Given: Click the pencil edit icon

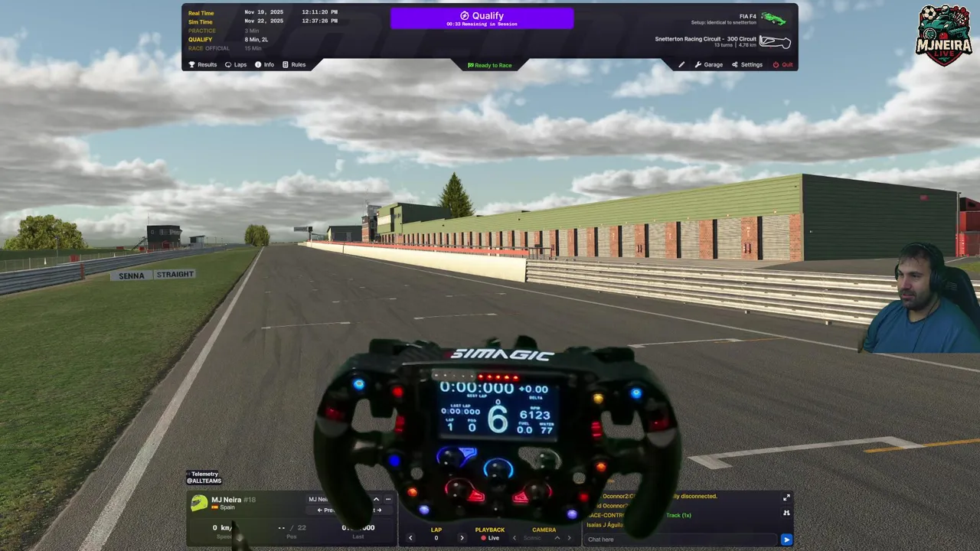Looking at the screenshot, I should 681,65.
